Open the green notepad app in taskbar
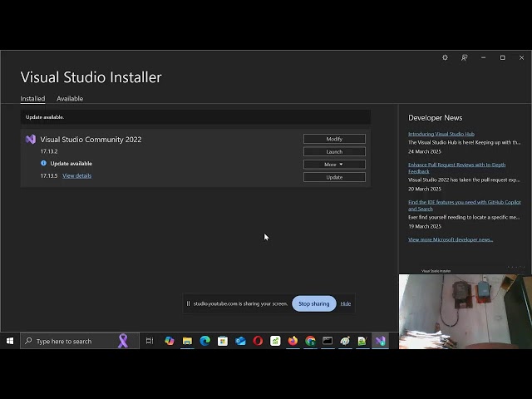 (362, 341)
